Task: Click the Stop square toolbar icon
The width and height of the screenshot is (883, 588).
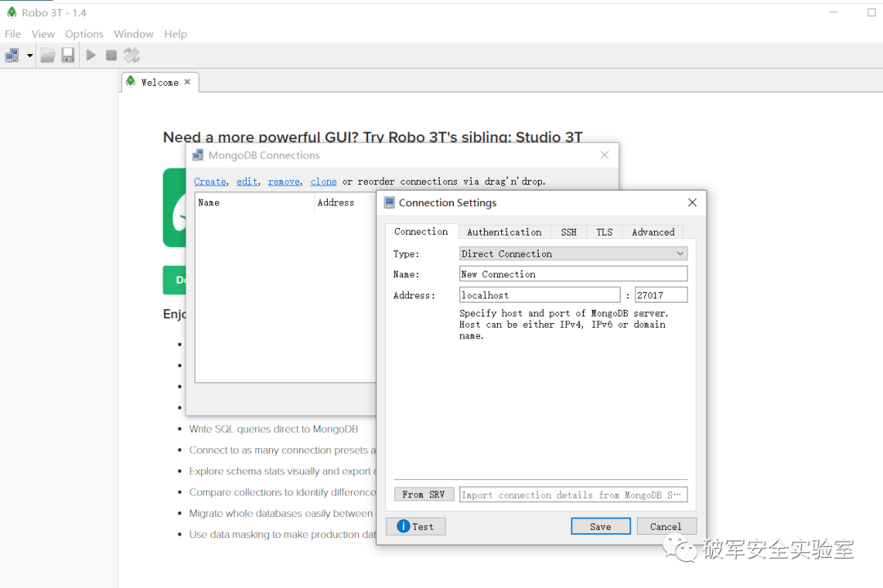Action: click(111, 55)
